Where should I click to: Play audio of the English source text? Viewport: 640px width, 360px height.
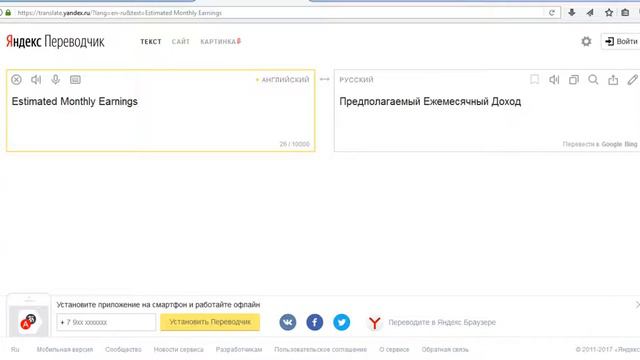(x=36, y=80)
